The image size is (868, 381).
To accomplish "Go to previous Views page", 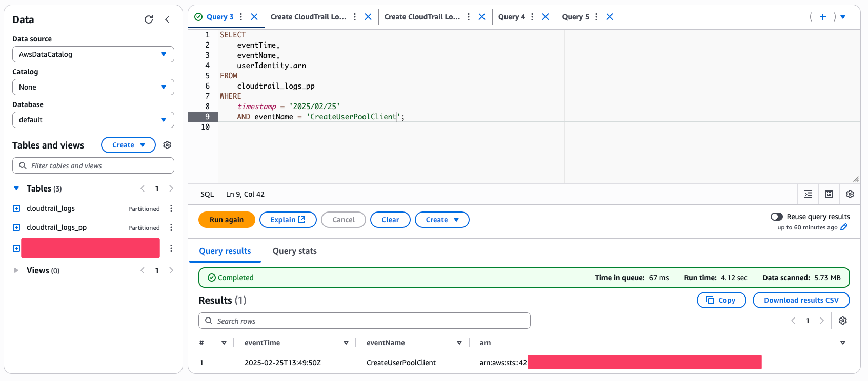I will tap(143, 270).
